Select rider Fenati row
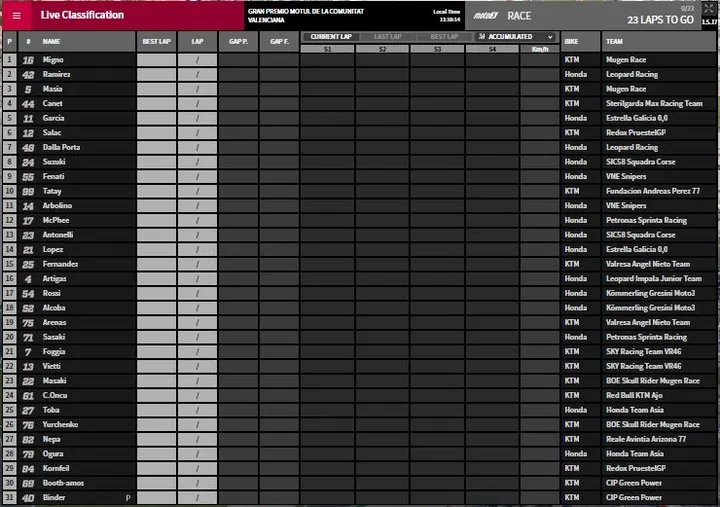Screen dimensions: 720x507 click(360, 176)
